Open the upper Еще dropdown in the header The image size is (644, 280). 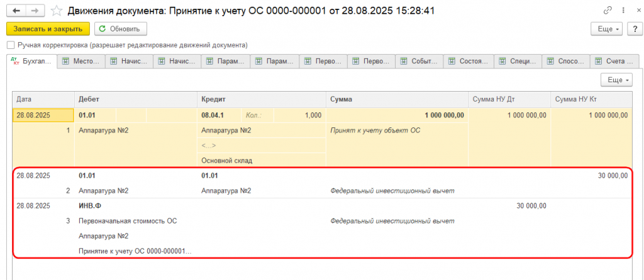tap(607, 29)
